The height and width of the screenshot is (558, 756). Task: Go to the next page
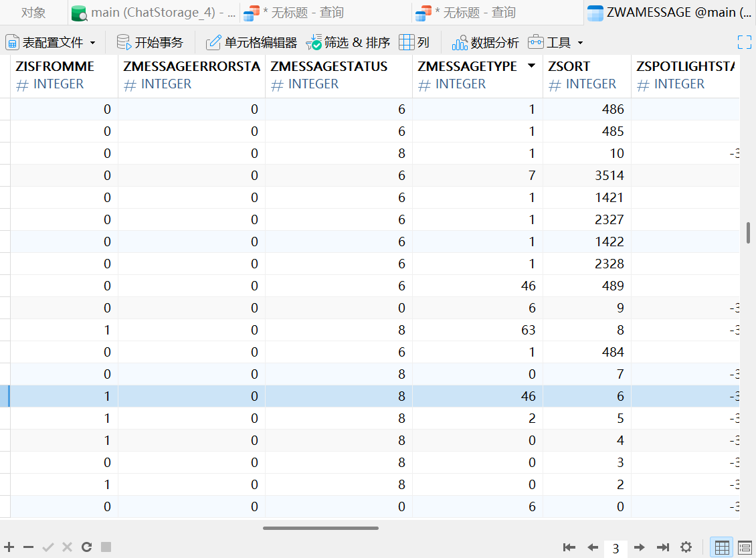pos(640,547)
